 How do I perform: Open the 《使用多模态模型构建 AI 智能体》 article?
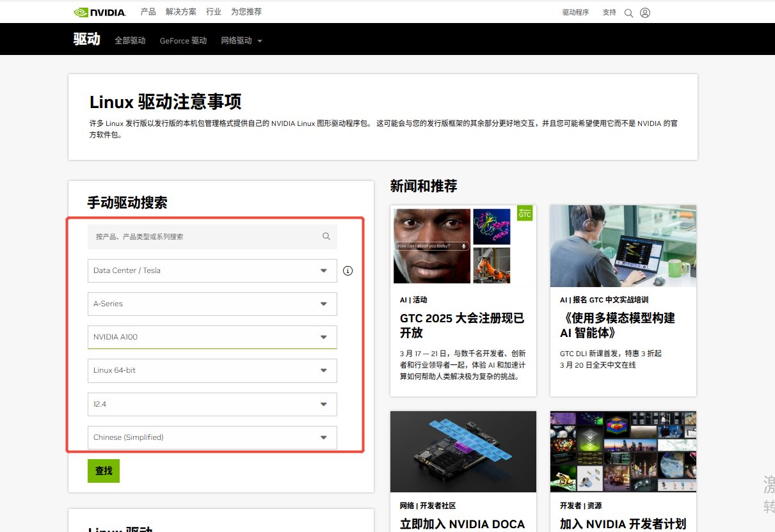(618, 325)
